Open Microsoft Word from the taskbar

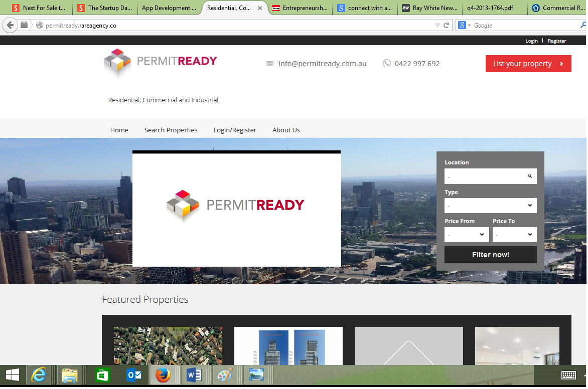coord(194,375)
